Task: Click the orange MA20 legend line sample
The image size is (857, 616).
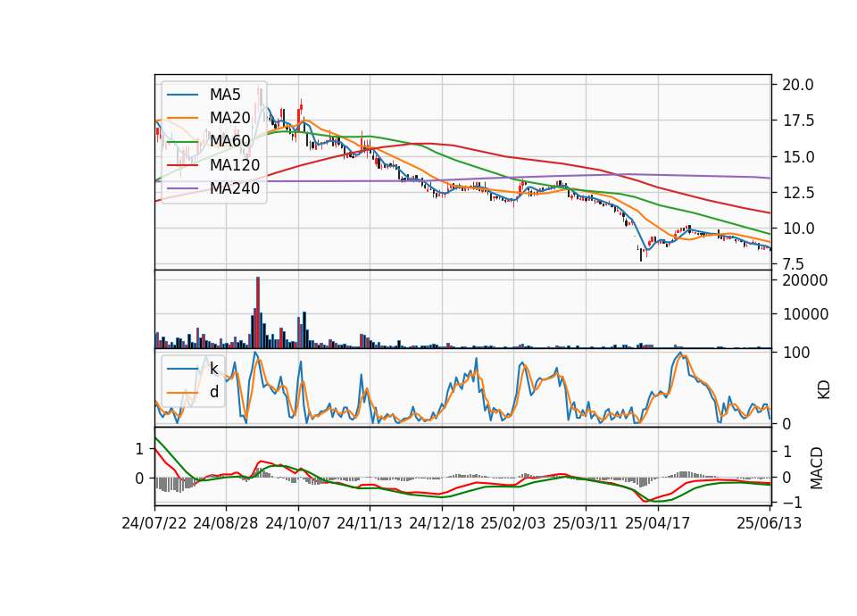Action: [x=182, y=118]
